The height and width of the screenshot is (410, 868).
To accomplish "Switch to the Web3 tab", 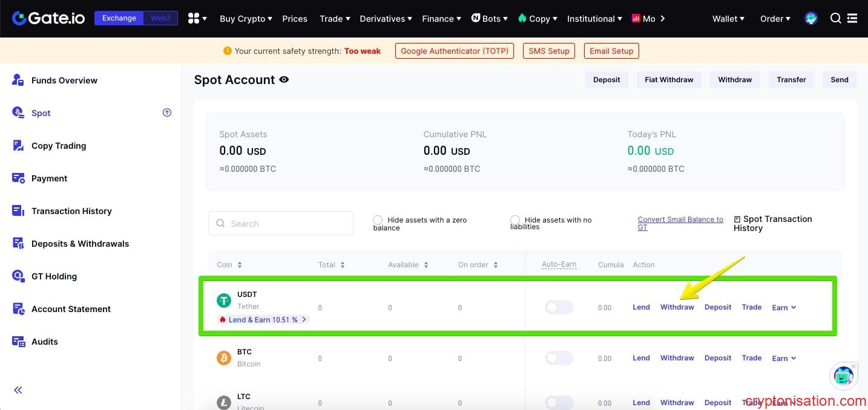I will pyautogui.click(x=160, y=18).
